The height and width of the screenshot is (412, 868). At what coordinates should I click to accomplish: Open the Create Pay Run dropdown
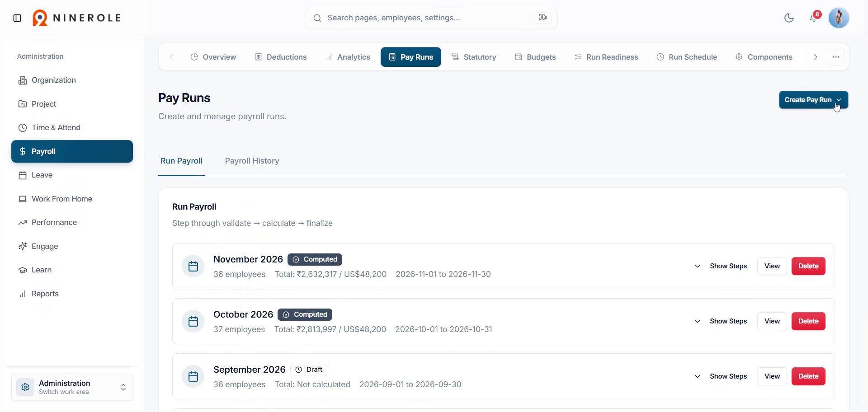(x=813, y=100)
